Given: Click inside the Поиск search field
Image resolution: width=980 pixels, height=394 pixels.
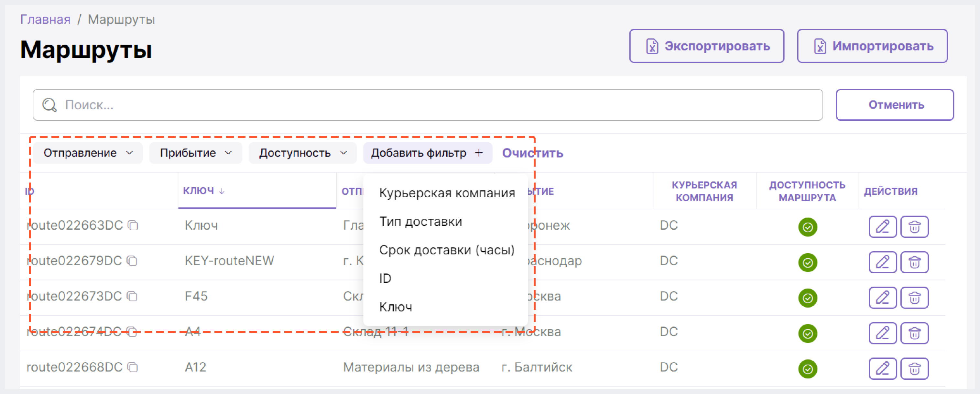Looking at the screenshot, I should click(428, 105).
